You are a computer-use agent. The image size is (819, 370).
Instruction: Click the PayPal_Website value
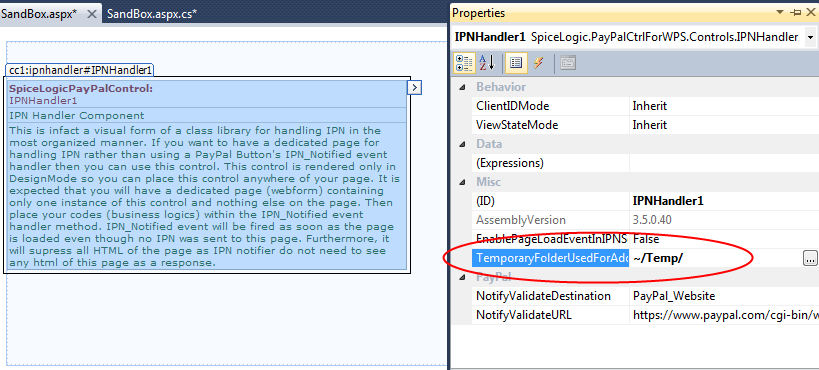point(674,296)
